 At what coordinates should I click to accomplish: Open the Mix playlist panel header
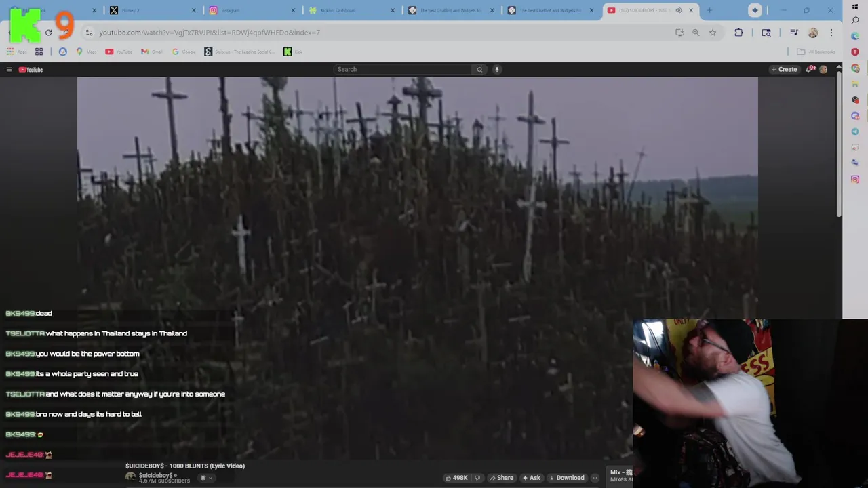[x=620, y=476]
